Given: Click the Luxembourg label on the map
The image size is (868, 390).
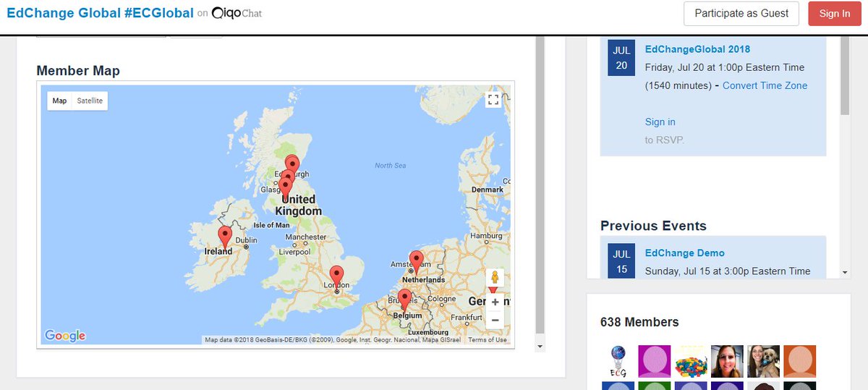Looking at the screenshot, I should tap(427, 332).
